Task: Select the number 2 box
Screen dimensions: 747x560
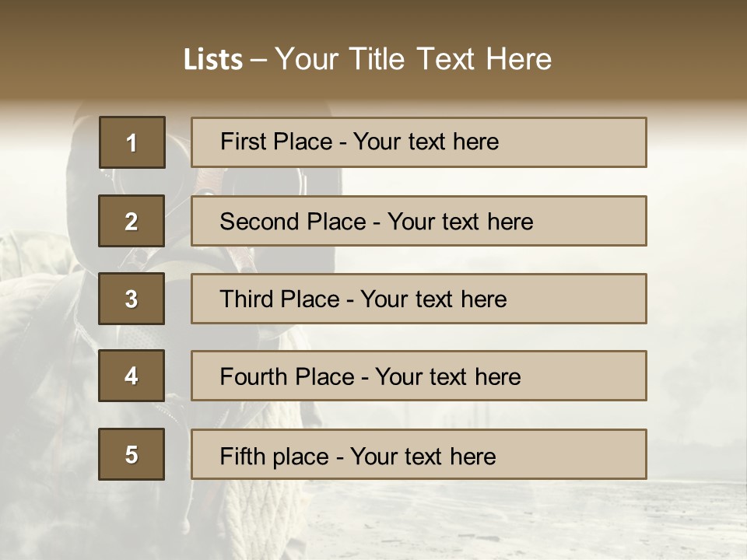Action: (132, 221)
